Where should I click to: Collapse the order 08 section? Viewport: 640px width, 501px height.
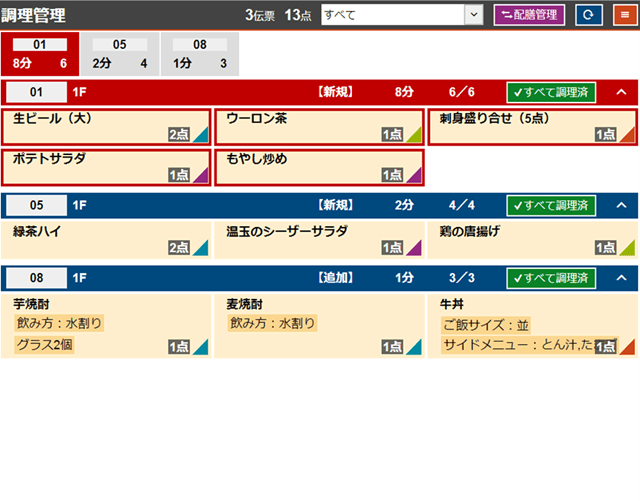[x=621, y=277]
